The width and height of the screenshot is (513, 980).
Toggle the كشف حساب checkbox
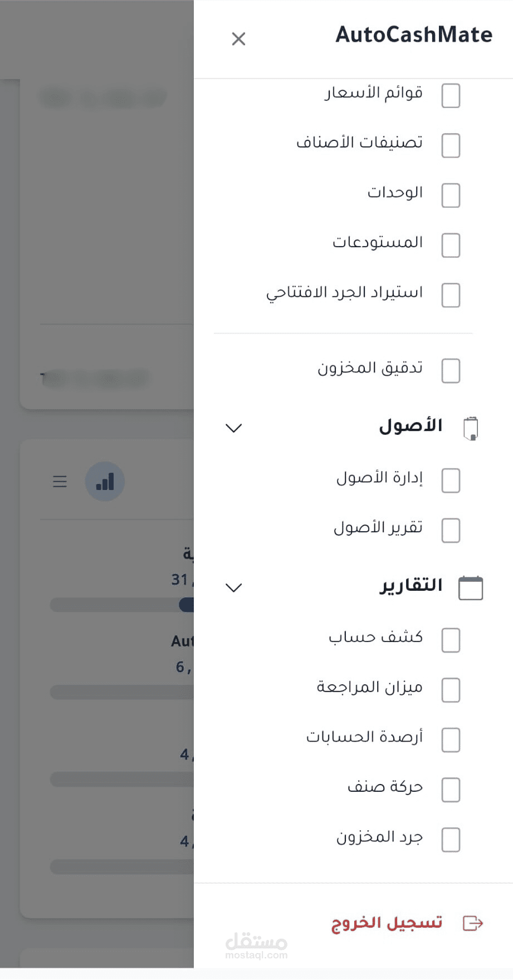click(x=451, y=640)
